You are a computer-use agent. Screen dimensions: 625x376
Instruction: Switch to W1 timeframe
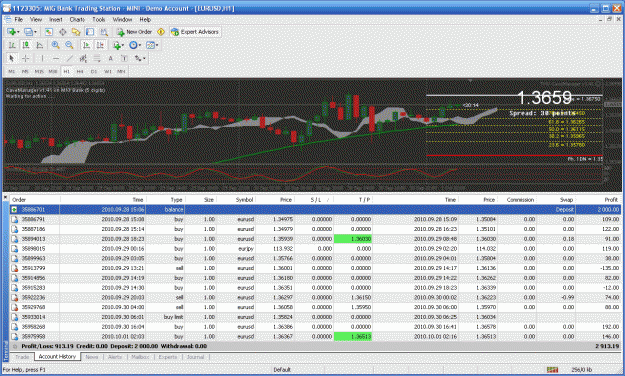pyautogui.click(x=108, y=71)
